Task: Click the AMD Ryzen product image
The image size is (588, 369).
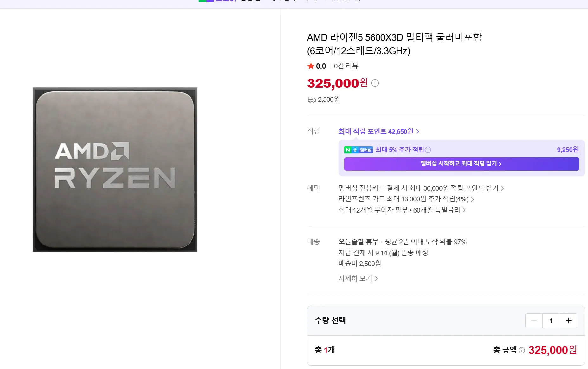Action: (115, 170)
